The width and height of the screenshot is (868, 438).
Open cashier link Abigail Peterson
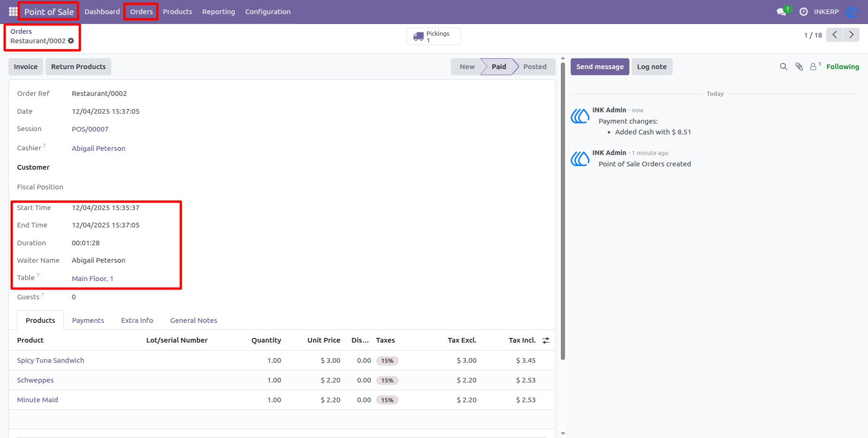pos(99,149)
